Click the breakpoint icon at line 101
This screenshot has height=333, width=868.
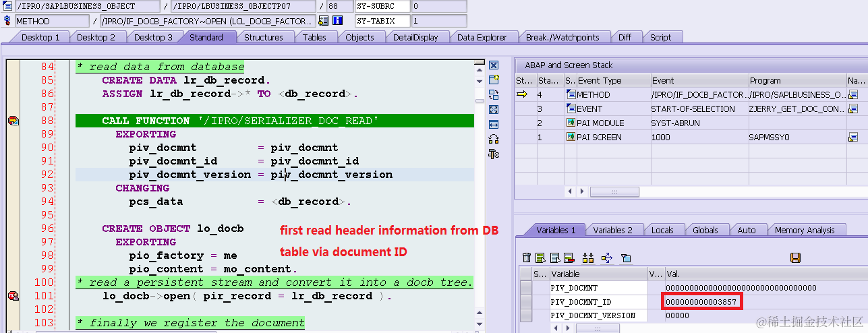tap(13, 296)
